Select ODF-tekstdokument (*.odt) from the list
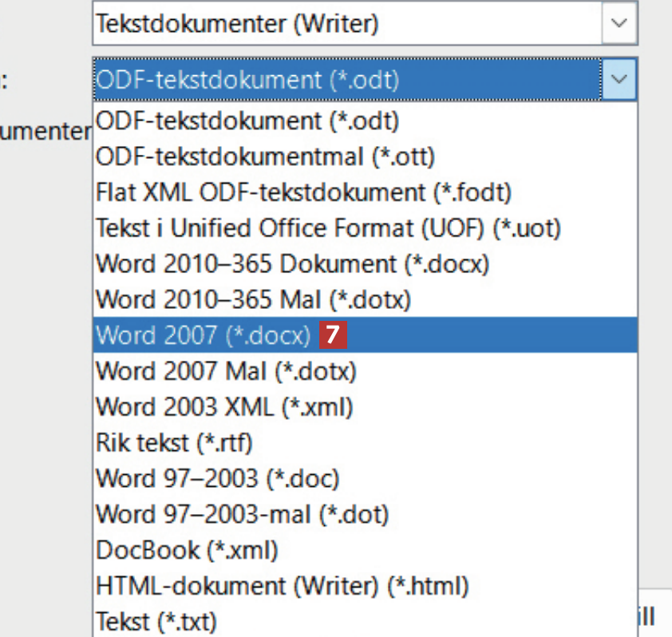This screenshot has height=637, width=672. point(247,121)
